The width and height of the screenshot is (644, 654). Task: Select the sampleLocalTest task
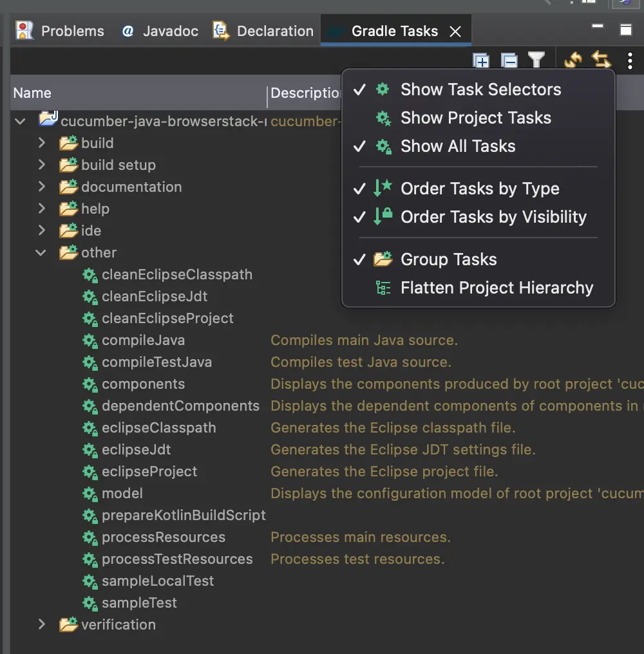point(157,581)
